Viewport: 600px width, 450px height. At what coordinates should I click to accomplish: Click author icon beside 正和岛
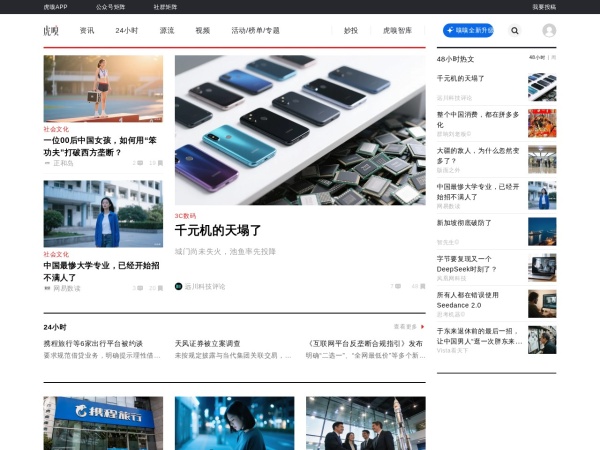click(47, 162)
